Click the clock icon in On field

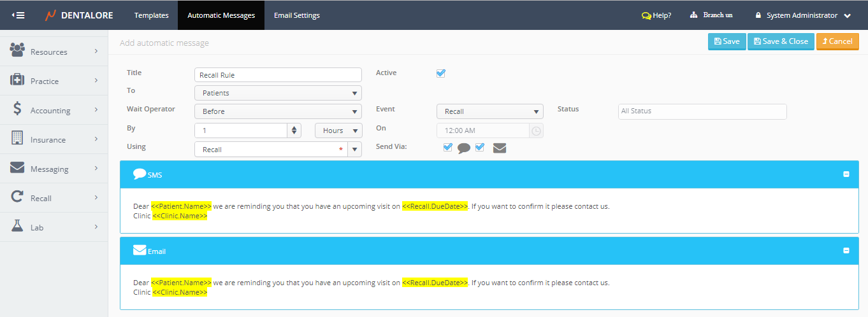coord(536,130)
